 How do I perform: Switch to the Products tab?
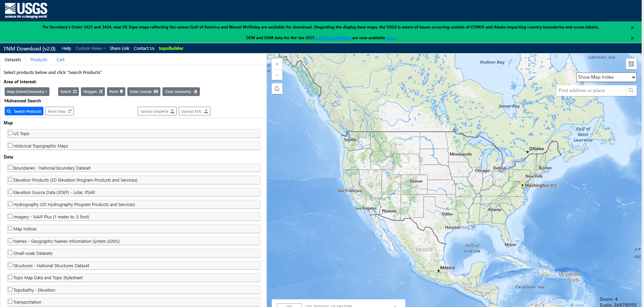coord(39,60)
